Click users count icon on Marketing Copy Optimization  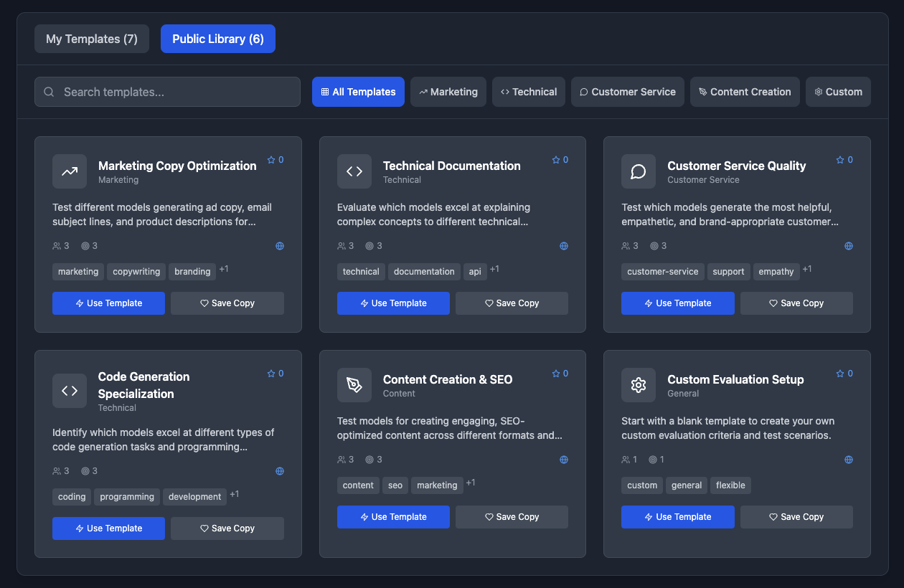(57, 246)
